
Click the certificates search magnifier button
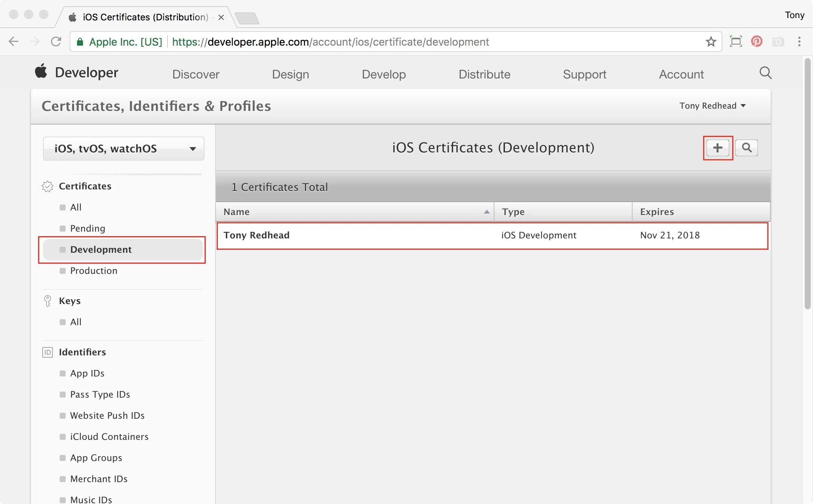tap(746, 148)
